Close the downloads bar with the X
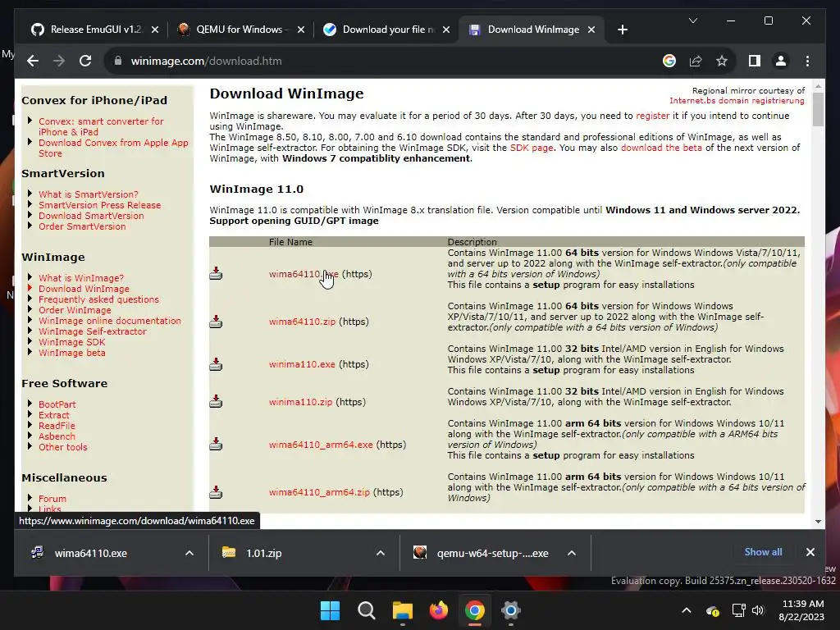 (x=810, y=552)
